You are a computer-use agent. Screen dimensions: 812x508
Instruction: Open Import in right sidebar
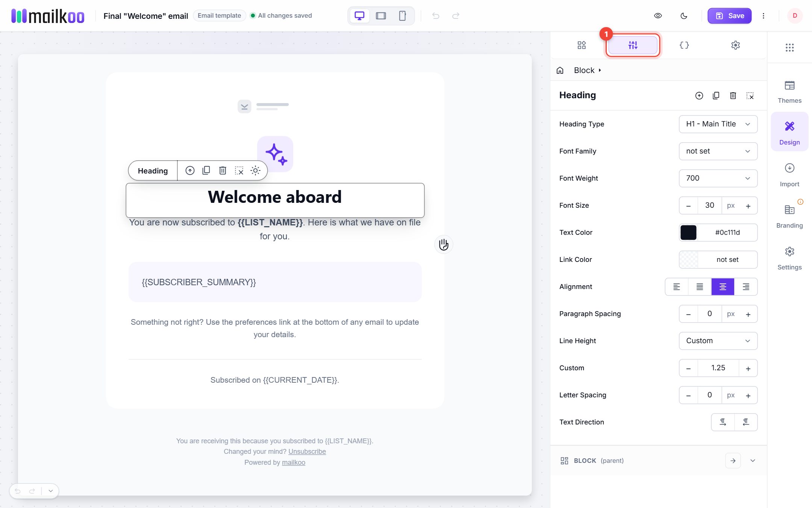click(x=789, y=175)
